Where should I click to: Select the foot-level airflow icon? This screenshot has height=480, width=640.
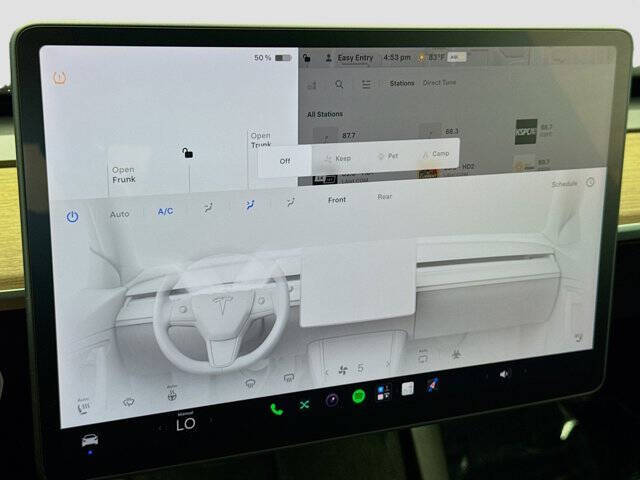[291, 202]
